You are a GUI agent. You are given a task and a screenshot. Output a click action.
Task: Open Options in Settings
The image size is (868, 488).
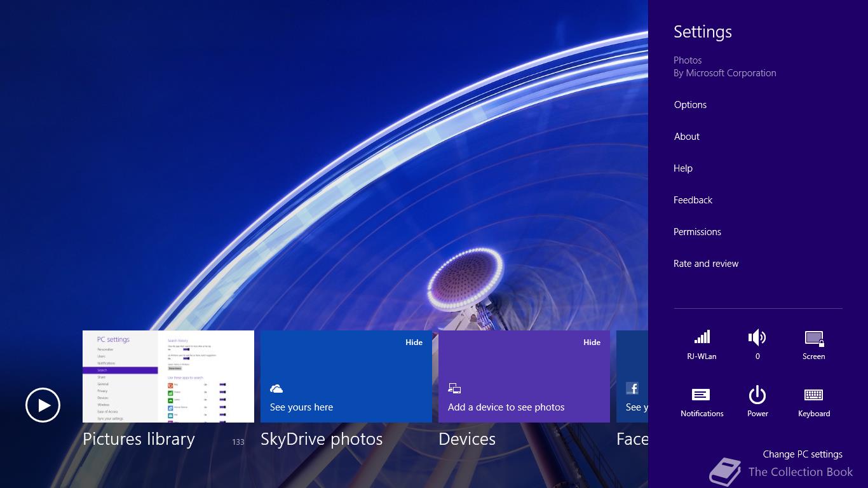pos(690,105)
